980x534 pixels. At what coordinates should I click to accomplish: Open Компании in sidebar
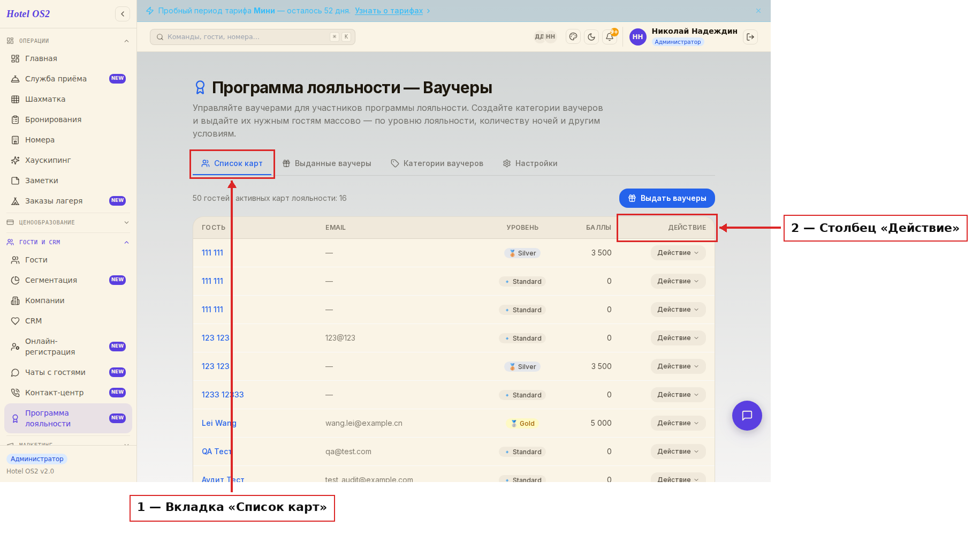tap(68, 300)
